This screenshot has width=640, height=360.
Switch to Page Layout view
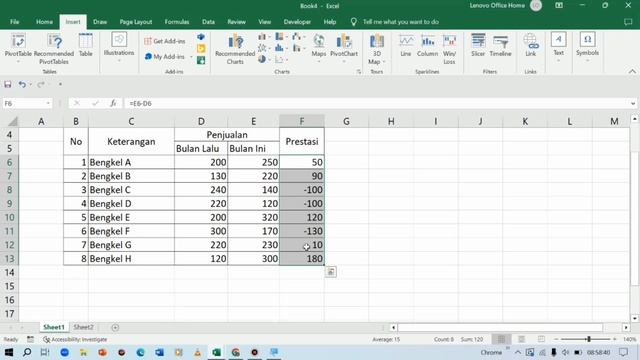[x=521, y=340]
